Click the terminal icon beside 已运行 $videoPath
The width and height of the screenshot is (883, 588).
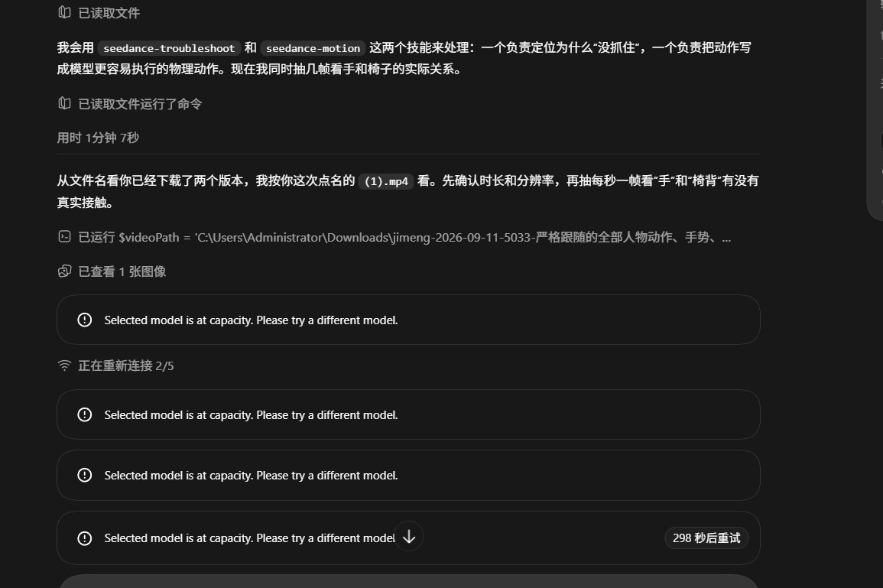coord(64,236)
